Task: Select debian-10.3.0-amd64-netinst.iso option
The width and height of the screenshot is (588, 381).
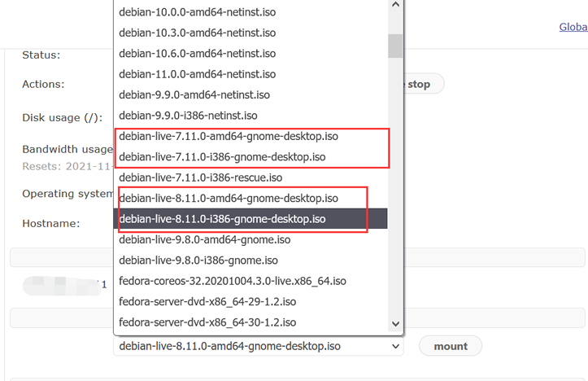Action: [x=250, y=33]
